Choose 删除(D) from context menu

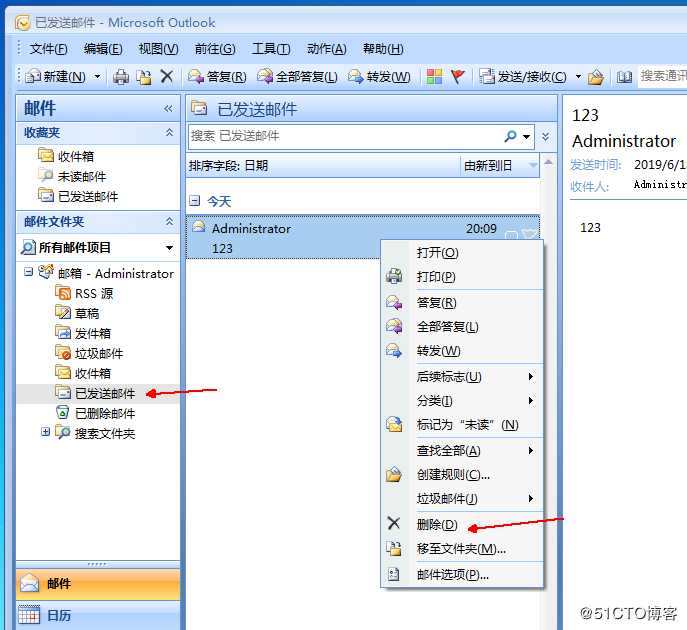tap(462, 524)
